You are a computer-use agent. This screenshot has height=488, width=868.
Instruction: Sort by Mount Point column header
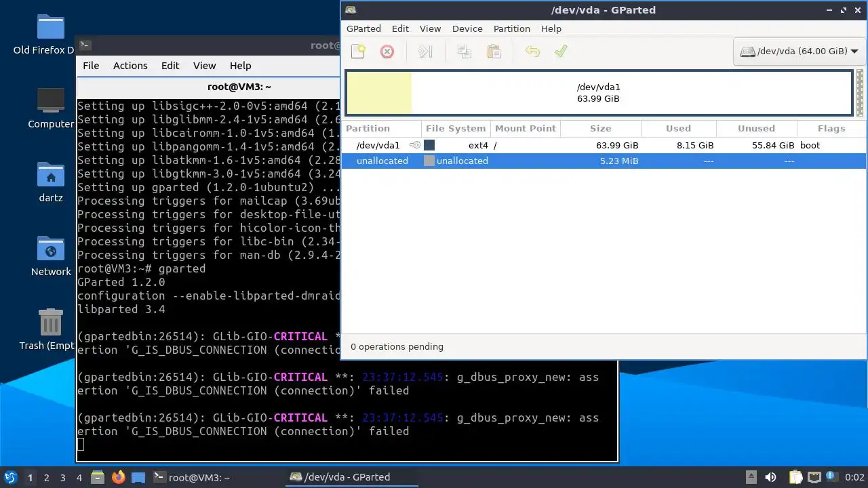tap(526, 128)
